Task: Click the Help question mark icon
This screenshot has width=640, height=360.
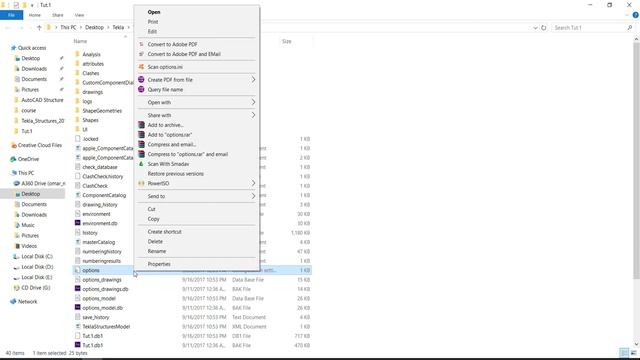Action: [635, 15]
